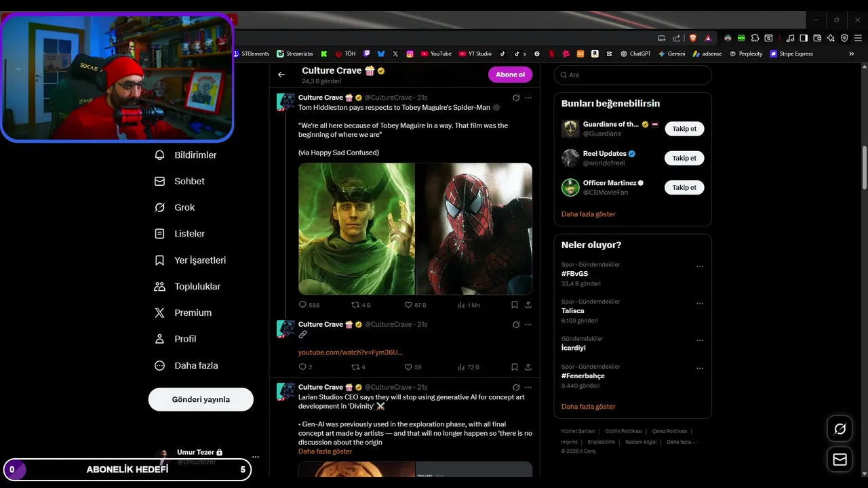Like the post with 59 likes
The height and width of the screenshot is (488, 868).
413,367
